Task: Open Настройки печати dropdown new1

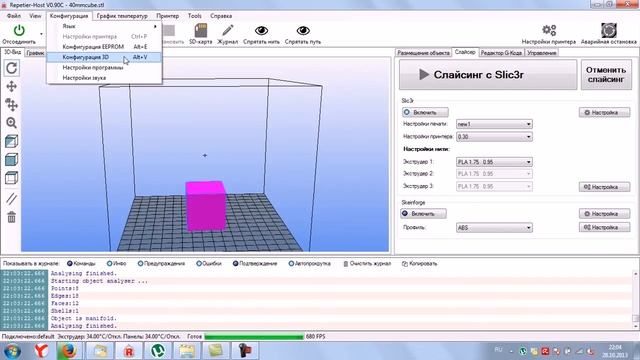Action: pyautogui.click(x=494, y=124)
